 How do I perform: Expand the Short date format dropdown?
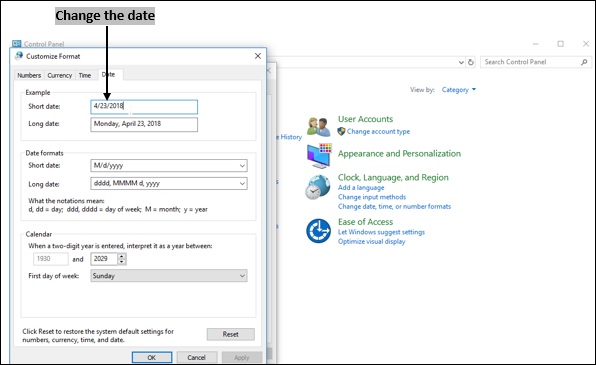coord(242,166)
